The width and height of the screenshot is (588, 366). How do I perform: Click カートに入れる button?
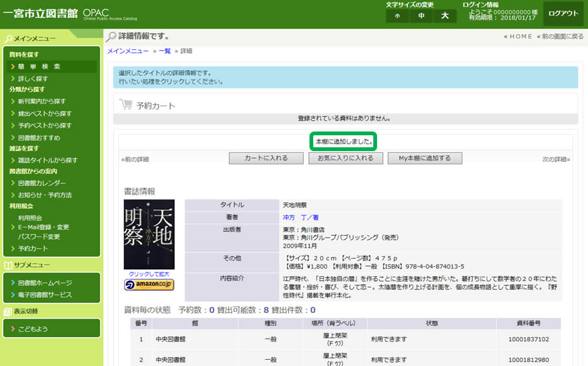[x=266, y=158]
